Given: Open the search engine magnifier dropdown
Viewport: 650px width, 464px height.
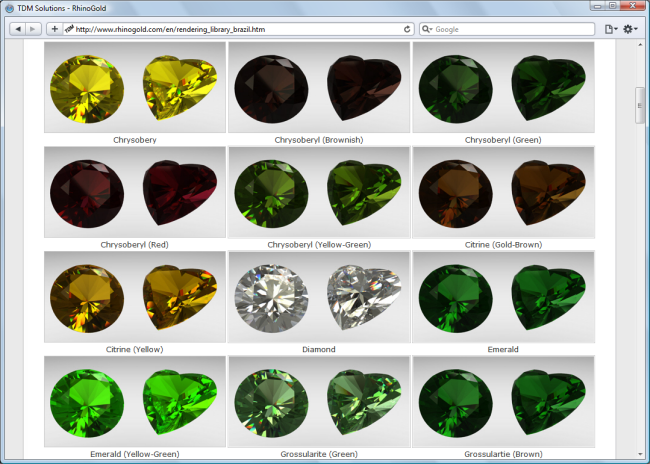Looking at the screenshot, I should click(427, 29).
